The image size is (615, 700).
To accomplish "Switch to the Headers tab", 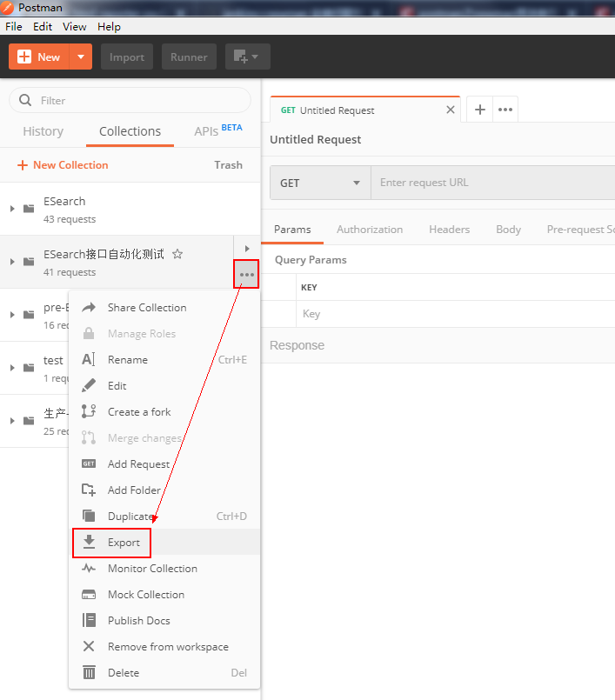I will point(450,230).
